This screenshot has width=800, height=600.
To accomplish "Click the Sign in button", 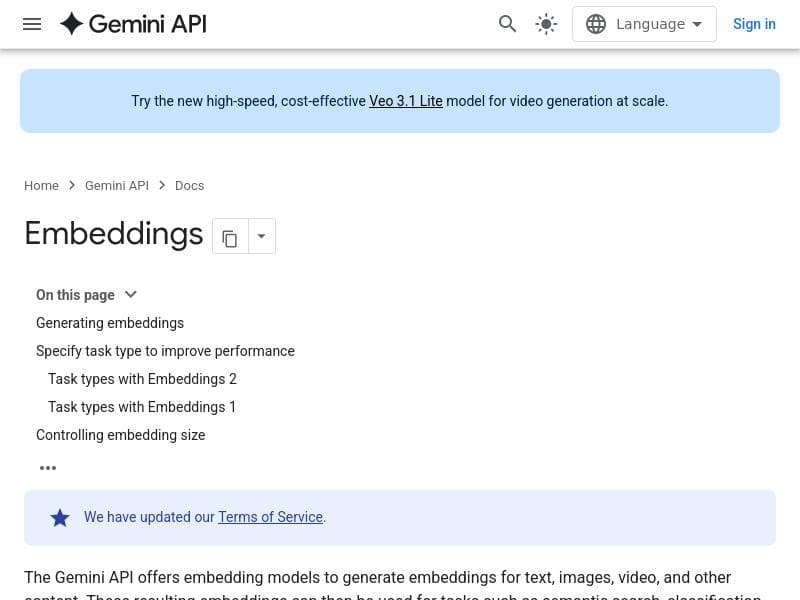I will pyautogui.click(x=754, y=24).
